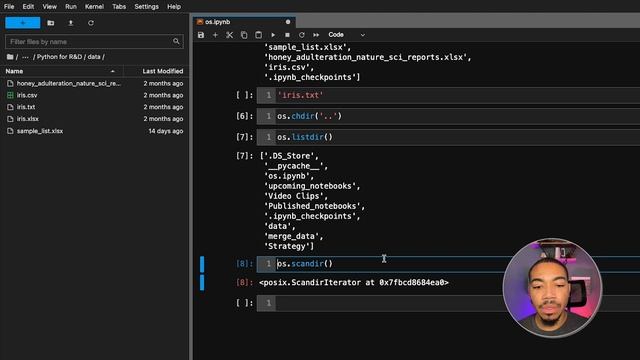Image resolution: width=640 pixels, height=360 pixels.
Task: Toggle the Name sort direction arrow
Action: point(113,71)
